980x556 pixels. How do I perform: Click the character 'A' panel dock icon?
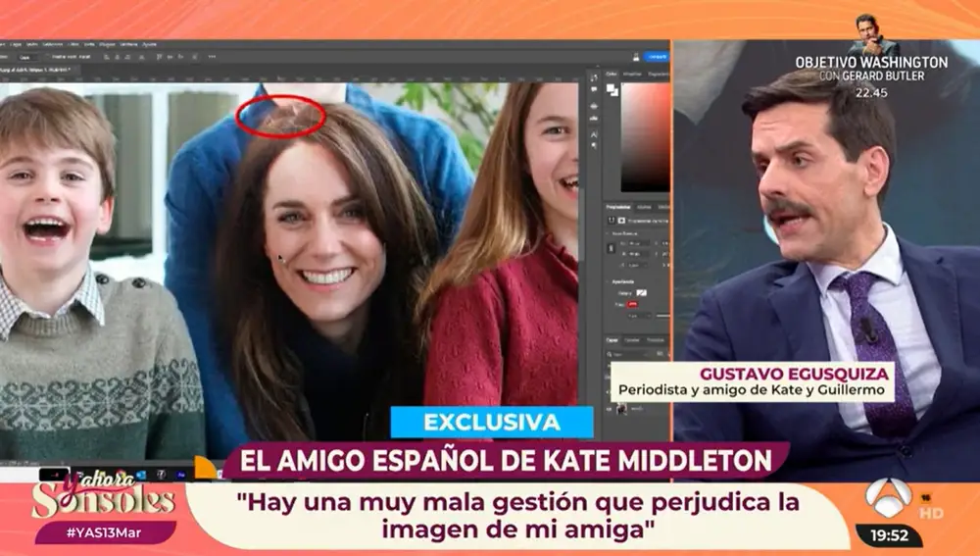pyautogui.click(x=594, y=134)
